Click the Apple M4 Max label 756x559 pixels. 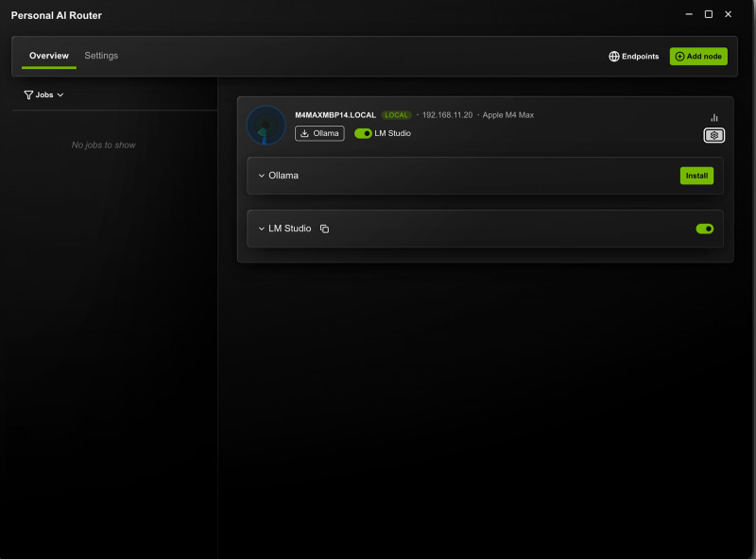tap(508, 115)
